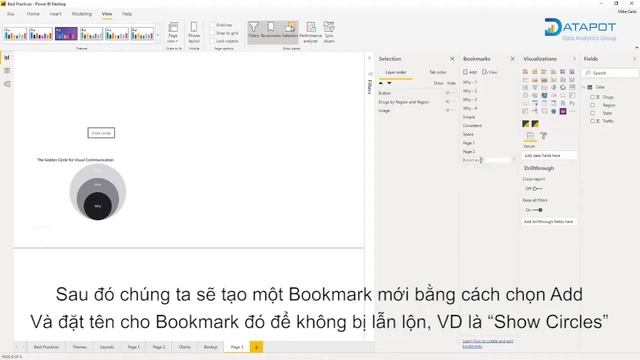640x360 pixels.
Task: Insert a Donut chart visual
Action: coord(563,87)
